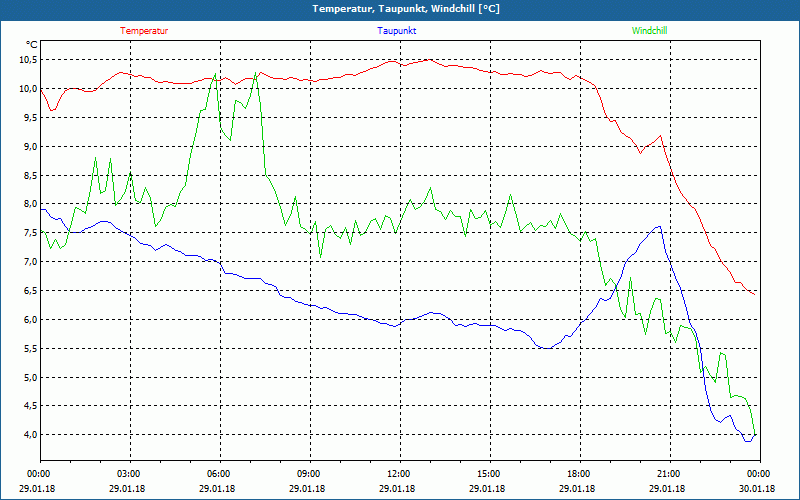Click the 10,0 y-axis value
Image resolution: width=800 pixels, height=500 pixels.
tap(28, 89)
